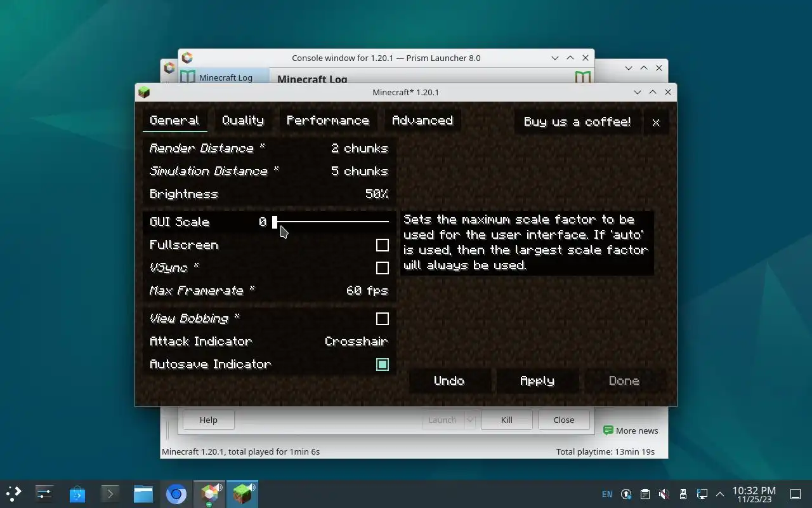This screenshot has width=812, height=508.
Task: Close the Buy us a coffee banner
Action: [656, 123]
